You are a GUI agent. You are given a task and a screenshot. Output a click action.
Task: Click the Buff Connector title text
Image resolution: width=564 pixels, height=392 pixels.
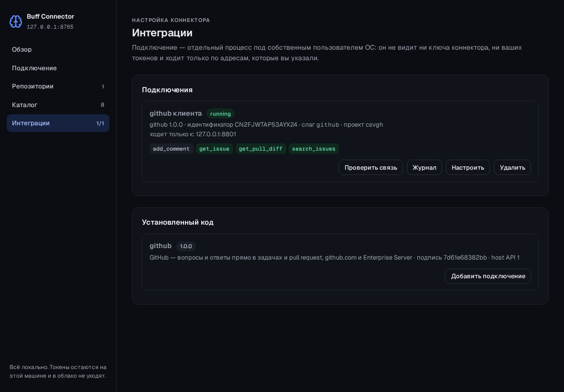[x=50, y=17]
